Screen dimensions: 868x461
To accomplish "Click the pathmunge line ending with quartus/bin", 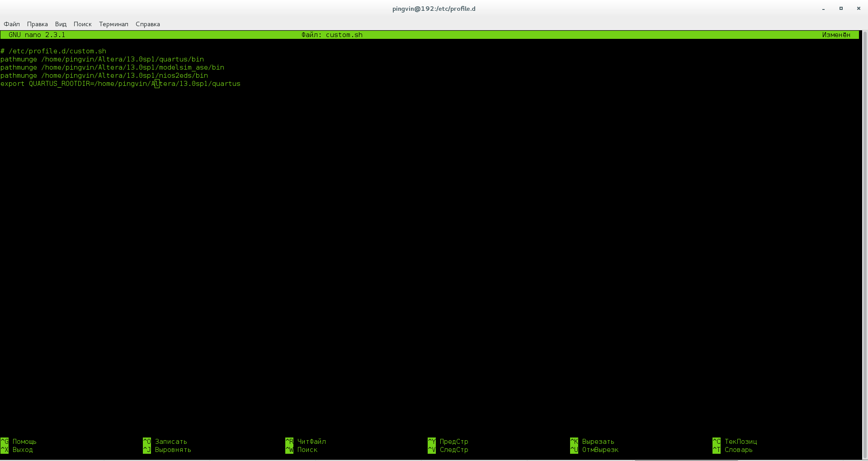I will [x=102, y=59].
